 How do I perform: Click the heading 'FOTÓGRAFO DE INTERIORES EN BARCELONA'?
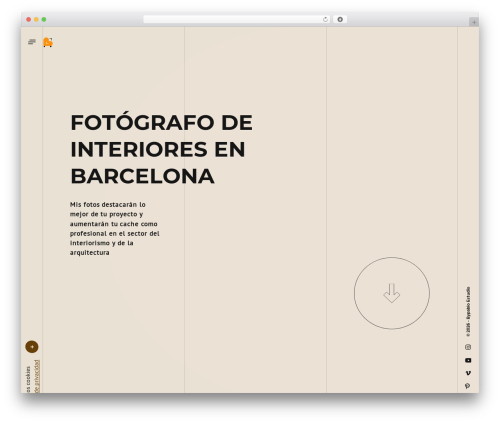(162, 149)
